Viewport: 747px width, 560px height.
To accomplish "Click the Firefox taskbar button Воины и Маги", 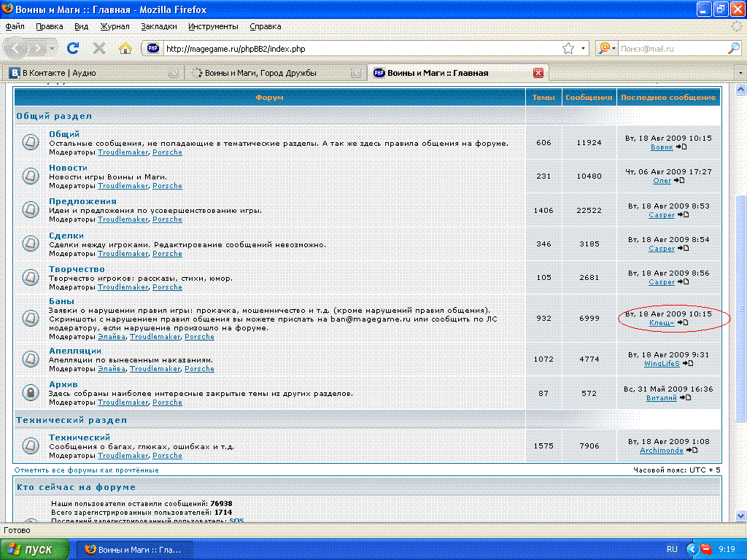I will coord(135,550).
